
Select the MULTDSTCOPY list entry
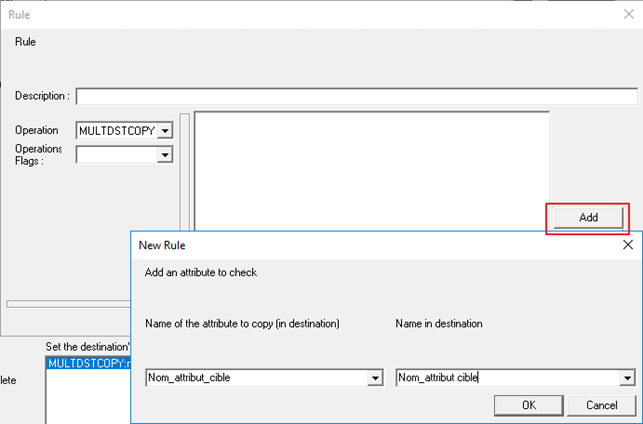click(88, 363)
